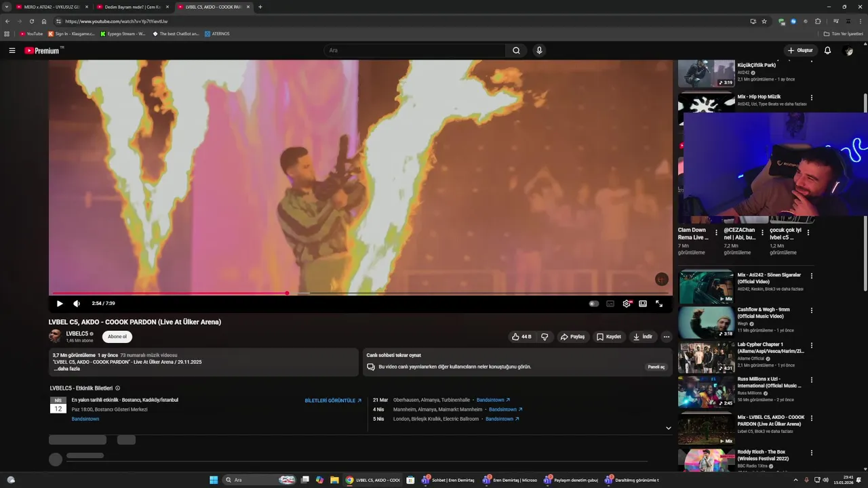Switch to MERO x ATI242 tab
The image size is (868, 488).
[x=52, y=7]
